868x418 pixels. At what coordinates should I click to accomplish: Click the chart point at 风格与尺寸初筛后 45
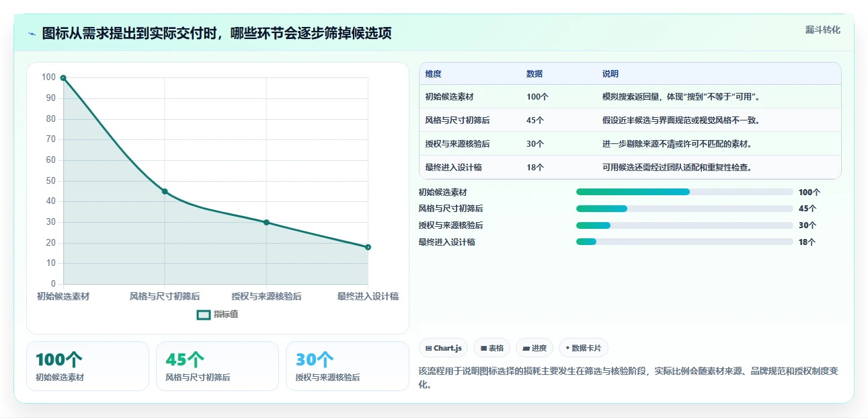165,192
